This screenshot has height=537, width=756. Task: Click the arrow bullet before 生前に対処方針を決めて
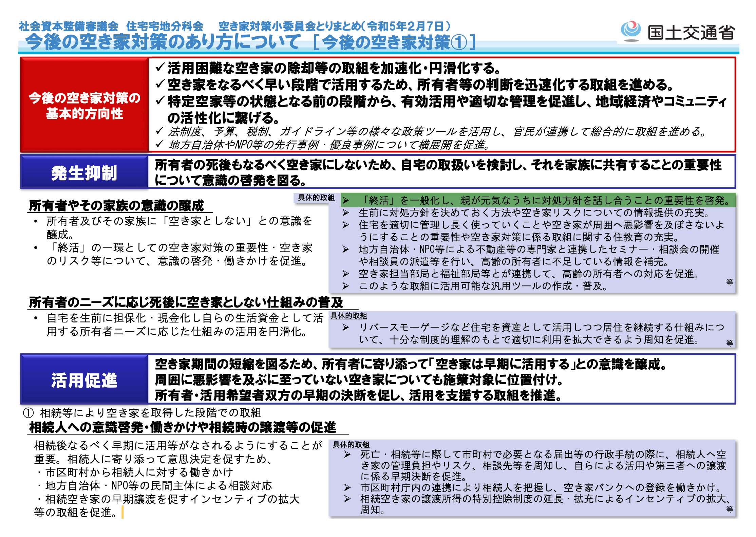point(345,213)
